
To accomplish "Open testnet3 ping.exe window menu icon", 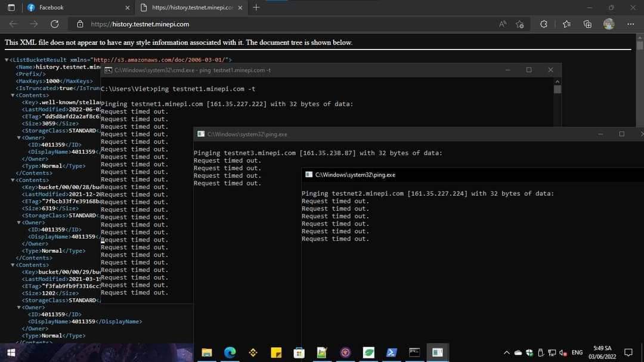I will click(x=201, y=134).
